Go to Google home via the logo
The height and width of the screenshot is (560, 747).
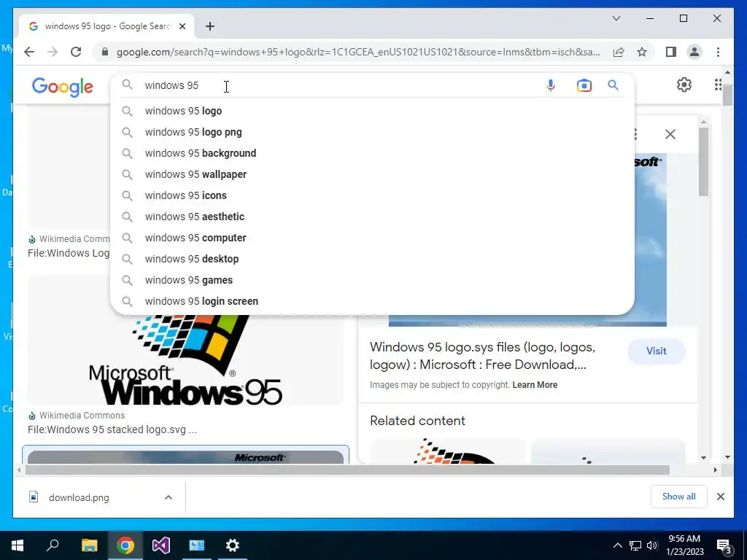pos(63,87)
